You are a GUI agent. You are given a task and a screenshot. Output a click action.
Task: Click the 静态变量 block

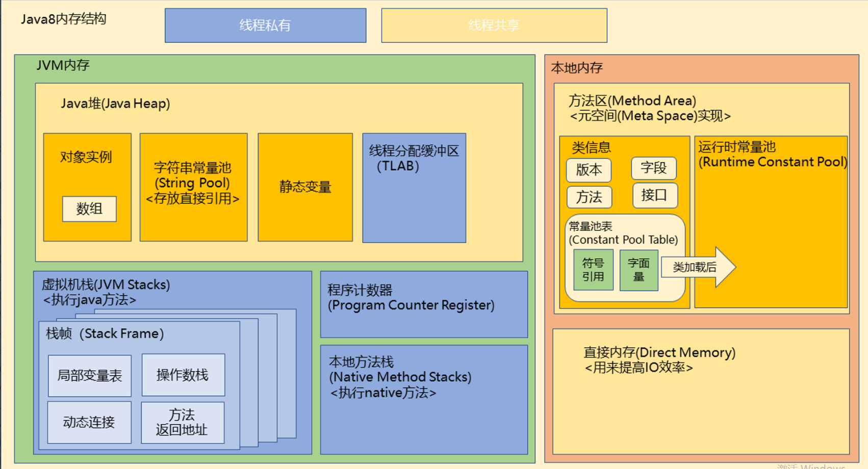305,187
